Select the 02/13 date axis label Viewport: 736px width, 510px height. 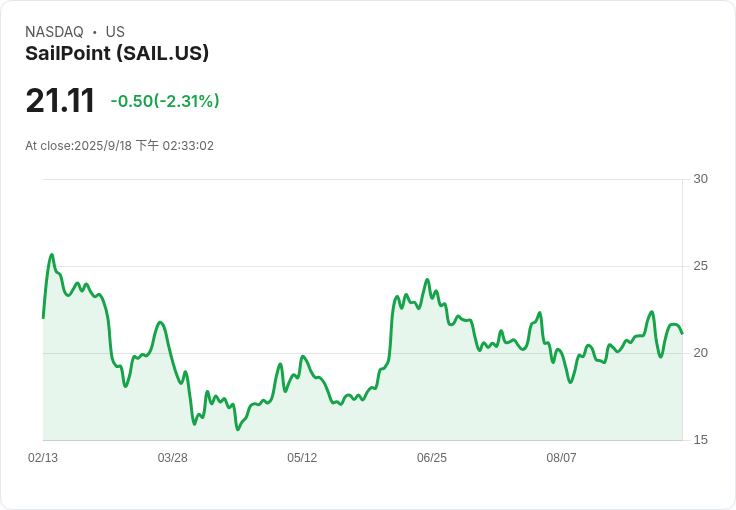coord(43,458)
